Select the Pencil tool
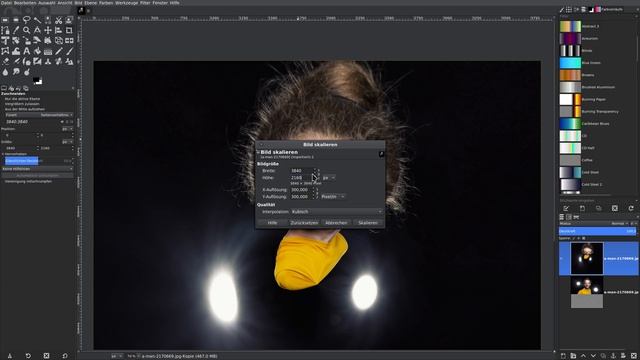 [x=58, y=51]
